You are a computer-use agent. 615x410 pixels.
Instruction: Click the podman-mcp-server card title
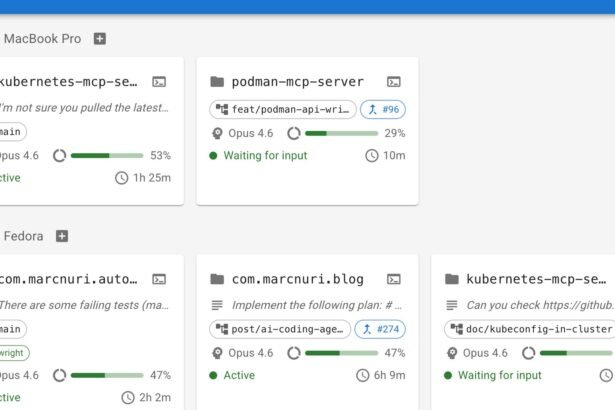point(298,82)
